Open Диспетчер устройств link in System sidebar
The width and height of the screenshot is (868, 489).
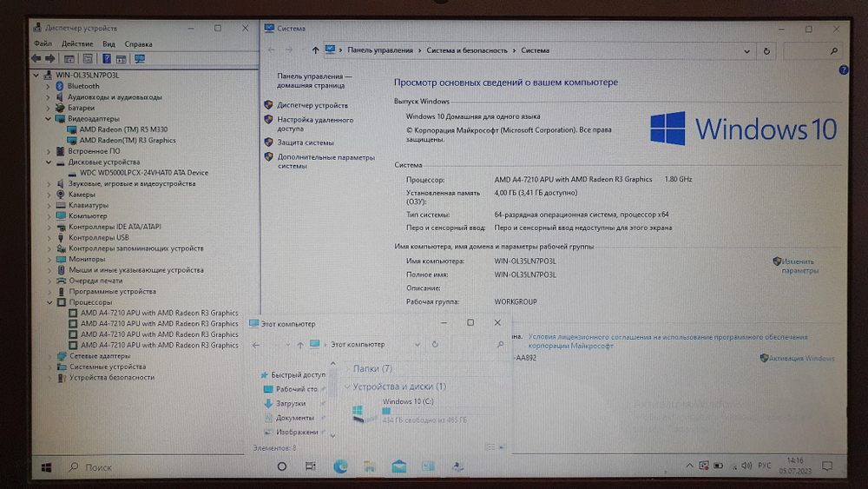[312, 105]
